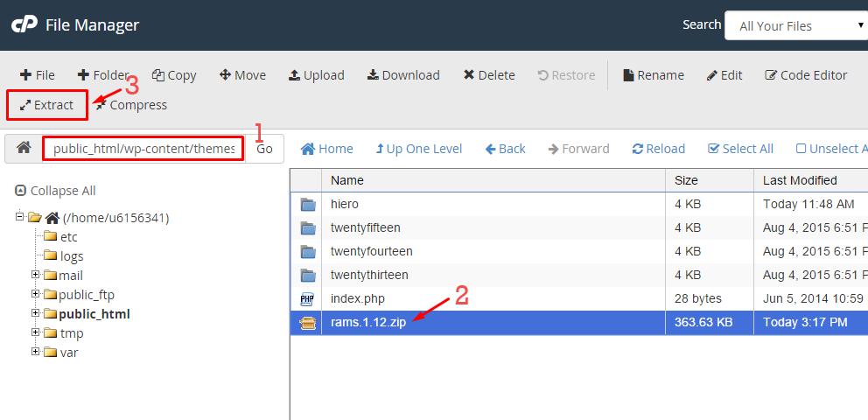868x420 pixels.
Task: Click the index.php PHP file icon
Action: pos(307,299)
